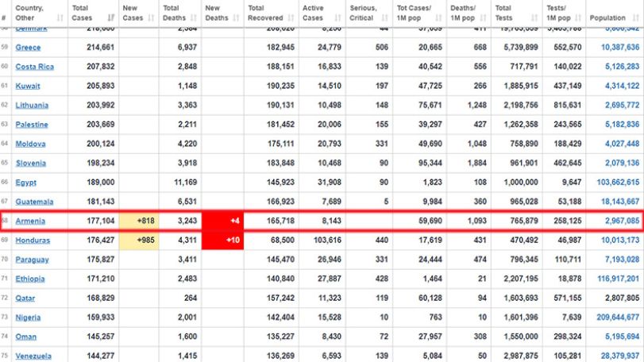Viewport: 644px width, 362px height.
Task: Select Kuwait serious critical value 197
Action: [x=382, y=87]
